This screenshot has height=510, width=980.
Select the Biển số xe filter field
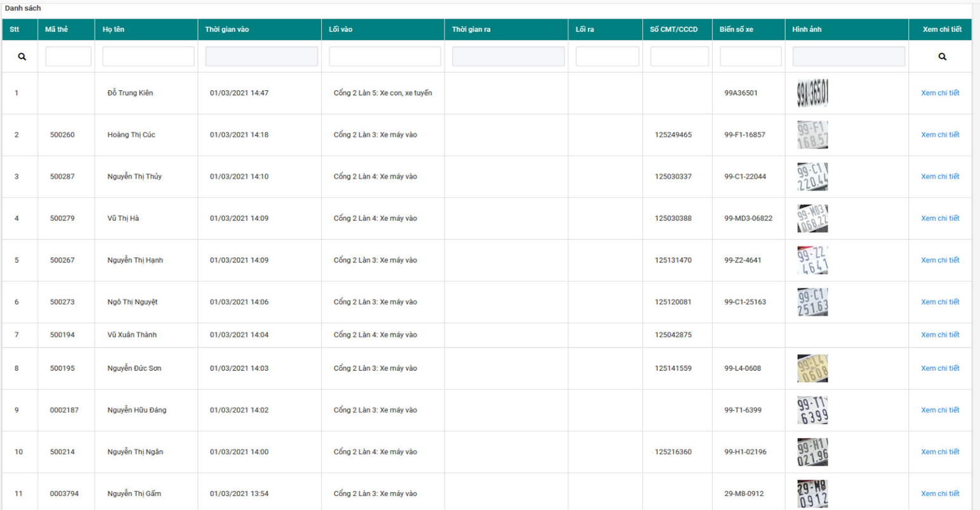[750, 57]
